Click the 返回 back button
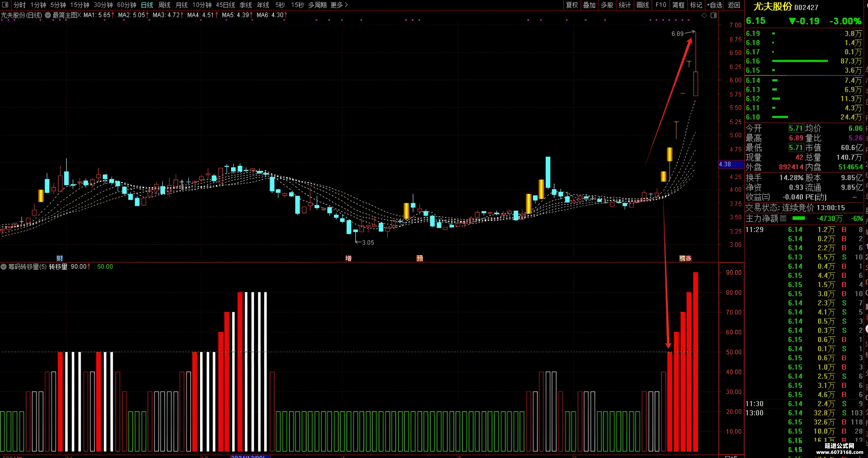Screen dimensions: 868x458 coord(734,5)
